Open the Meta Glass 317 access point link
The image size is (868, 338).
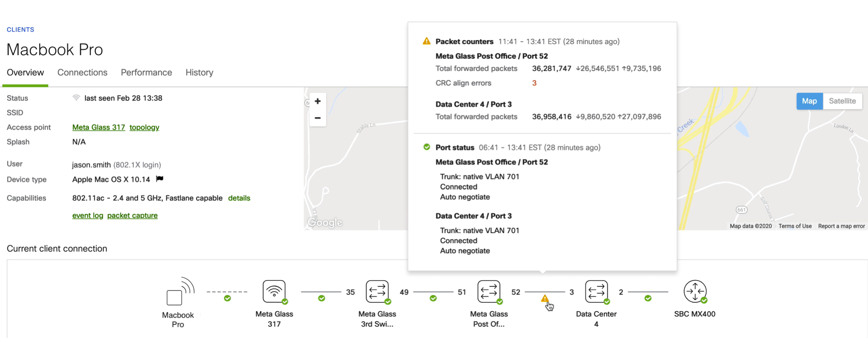click(99, 127)
